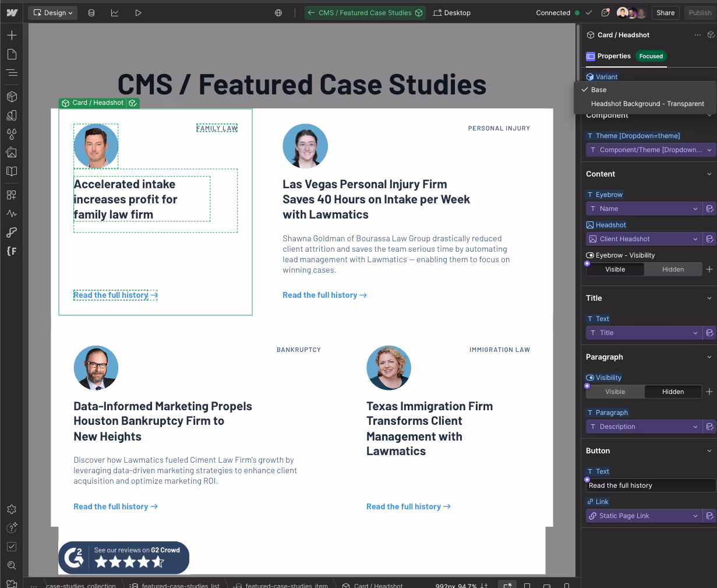
Task: Set Eyebrow Visibility to Hidden
Action: (673, 269)
